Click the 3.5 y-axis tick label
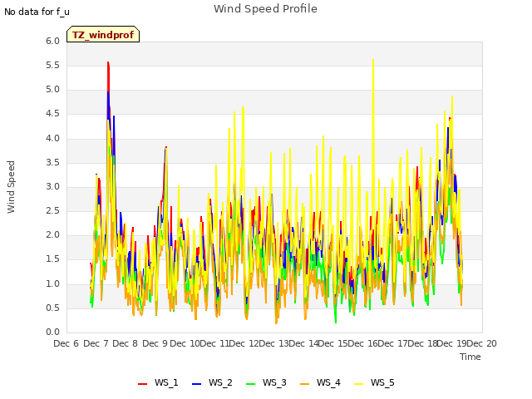Viewport: 532px width, 399px height. click(52, 163)
